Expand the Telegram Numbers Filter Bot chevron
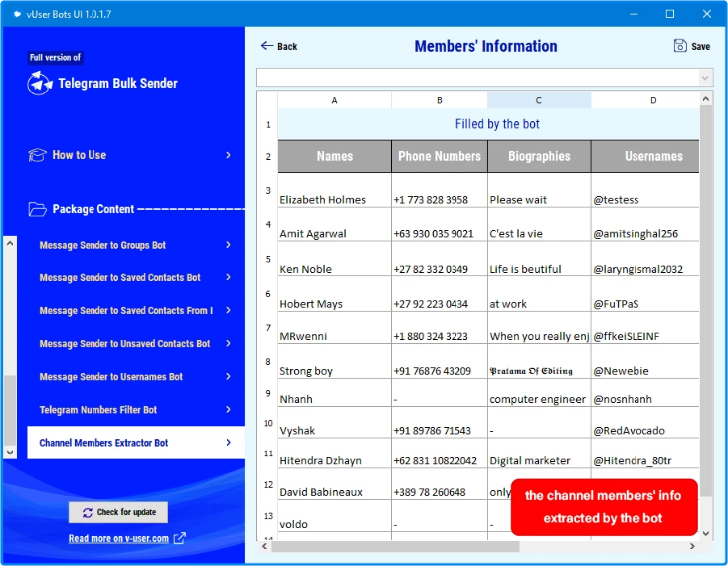Screen dimensions: 728x566 tap(229, 409)
